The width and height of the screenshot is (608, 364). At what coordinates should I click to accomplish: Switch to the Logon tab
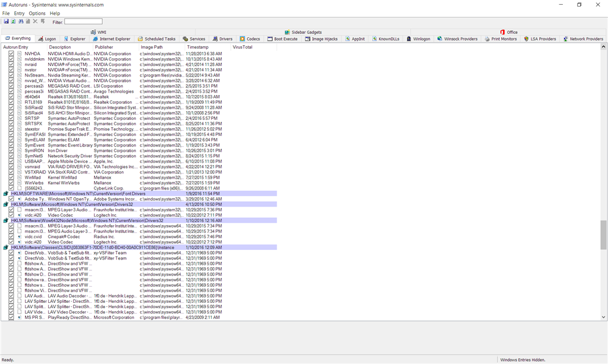(47, 39)
